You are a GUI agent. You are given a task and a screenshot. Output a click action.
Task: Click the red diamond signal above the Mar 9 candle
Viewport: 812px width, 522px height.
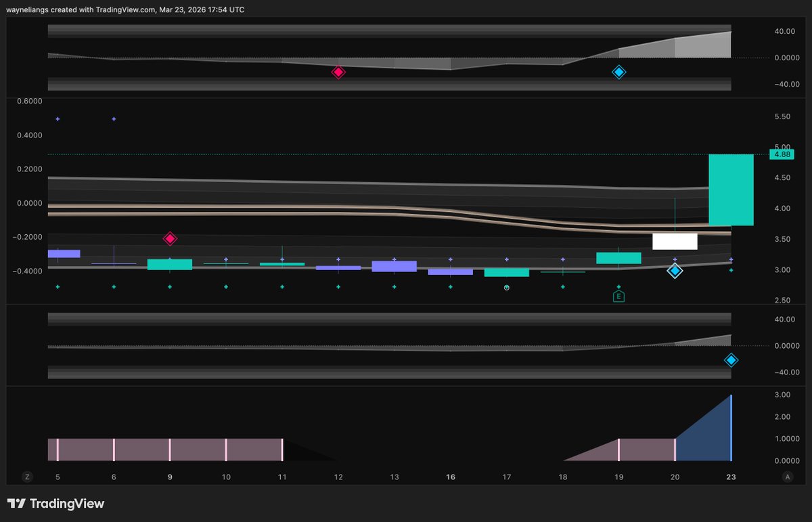(170, 238)
